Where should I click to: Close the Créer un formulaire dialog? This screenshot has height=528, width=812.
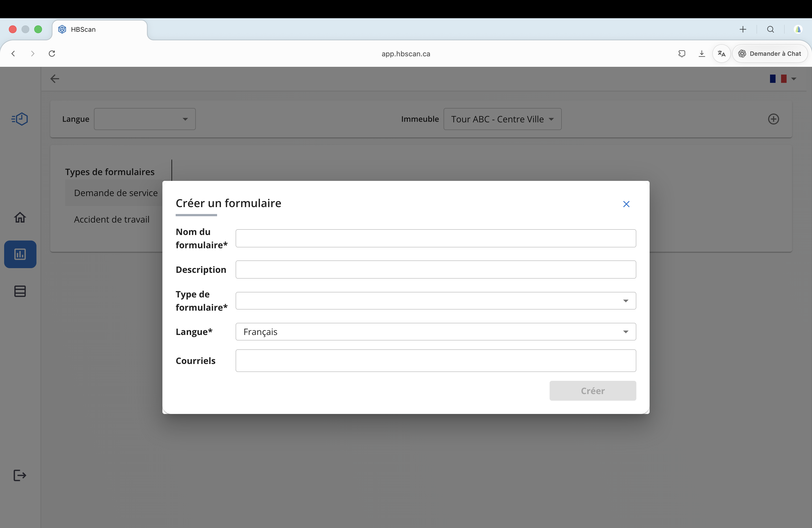(626, 204)
